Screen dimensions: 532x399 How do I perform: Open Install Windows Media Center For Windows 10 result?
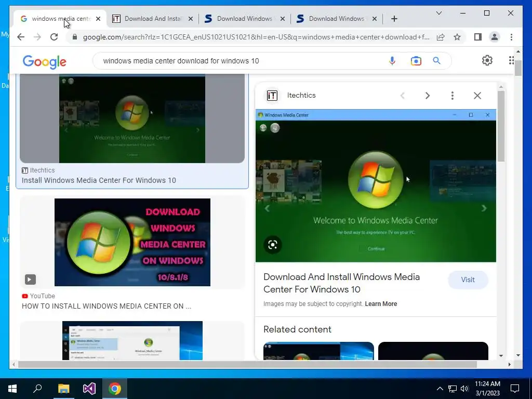tap(99, 180)
